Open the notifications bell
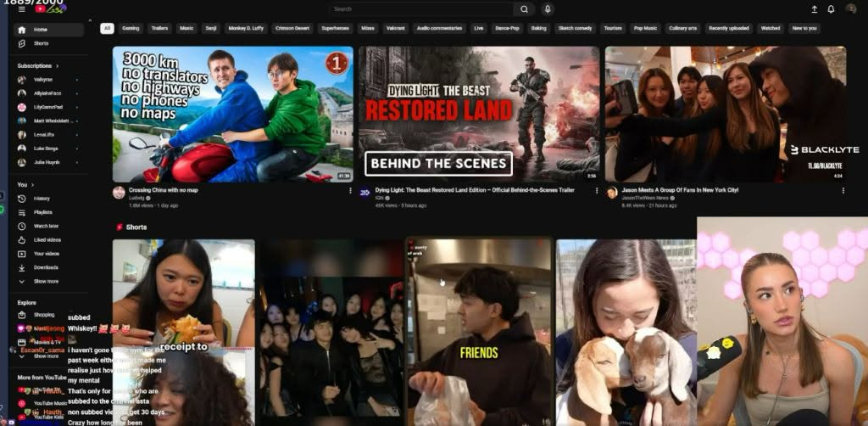Image resolution: width=868 pixels, height=426 pixels. [x=831, y=9]
